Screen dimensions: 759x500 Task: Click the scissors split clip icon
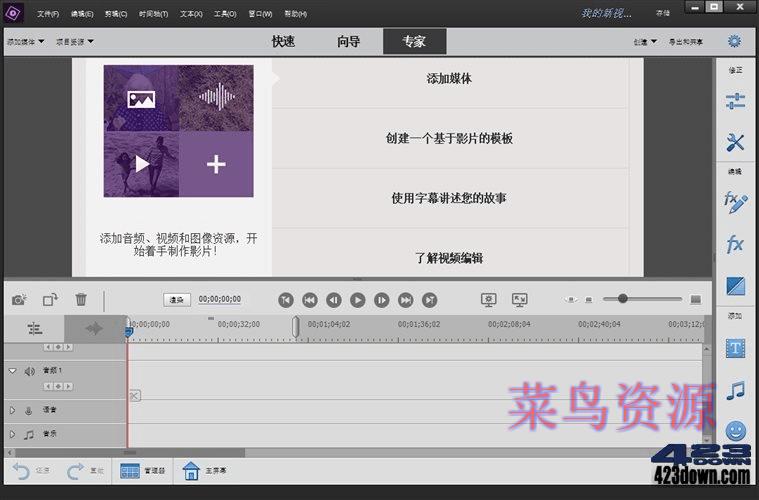[135, 395]
